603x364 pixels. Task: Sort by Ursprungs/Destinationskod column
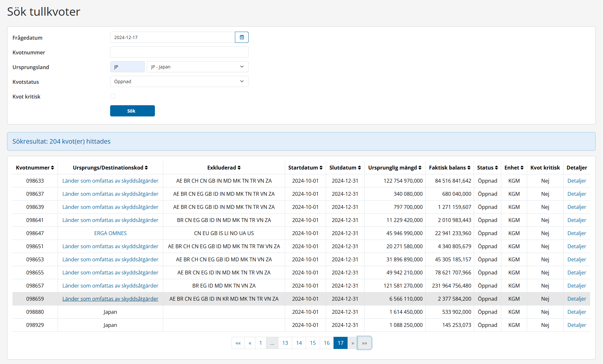click(110, 168)
